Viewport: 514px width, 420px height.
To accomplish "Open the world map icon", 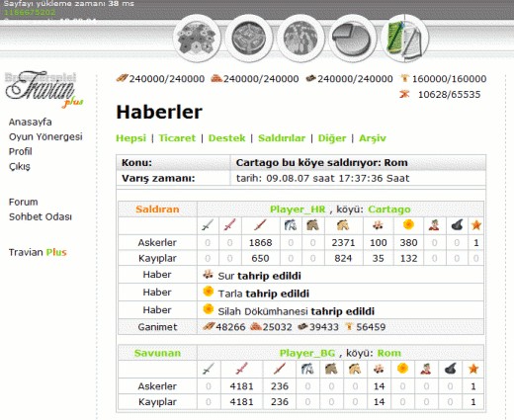I will click(x=300, y=39).
